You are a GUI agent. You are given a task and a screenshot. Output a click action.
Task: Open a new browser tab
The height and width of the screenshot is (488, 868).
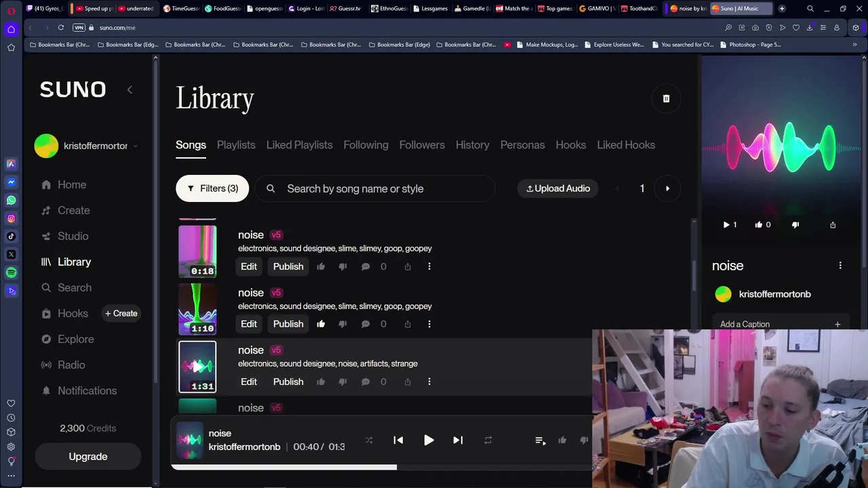tap(782, 8)
